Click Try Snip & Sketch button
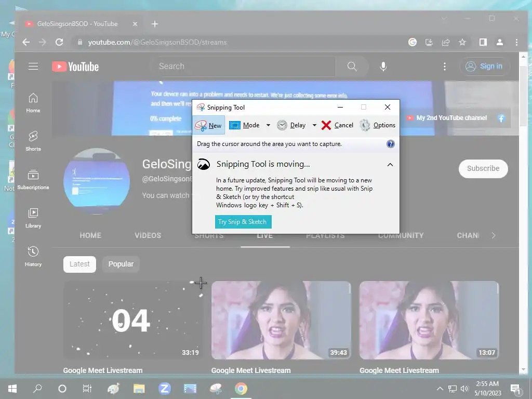532x399 pixels. (x=243, y=221)
